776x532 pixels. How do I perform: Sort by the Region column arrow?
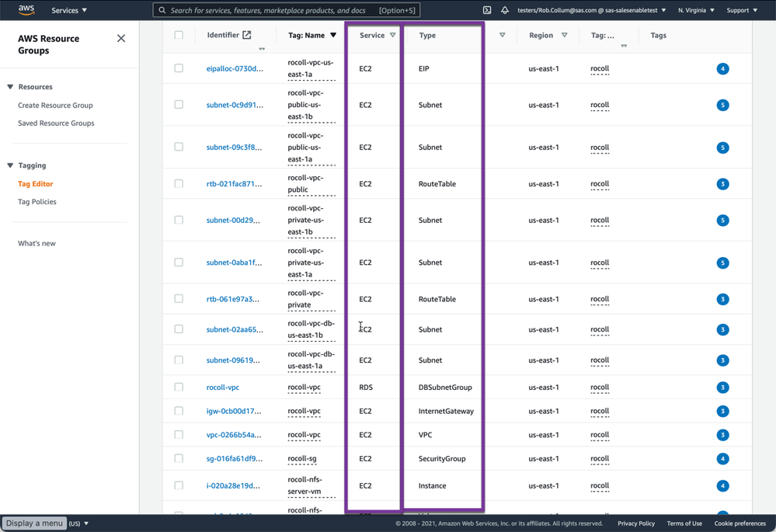(564, 35)
